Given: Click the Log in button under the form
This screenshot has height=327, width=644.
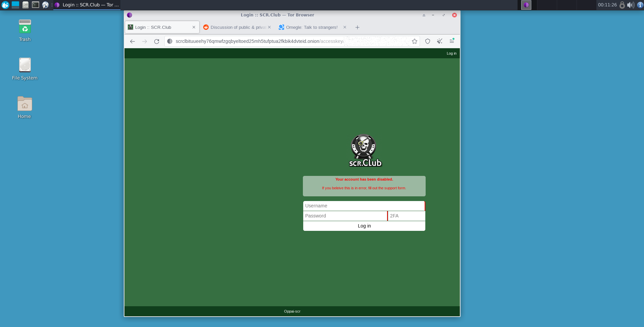Looking at the screenshot, I should click(364, 226).
